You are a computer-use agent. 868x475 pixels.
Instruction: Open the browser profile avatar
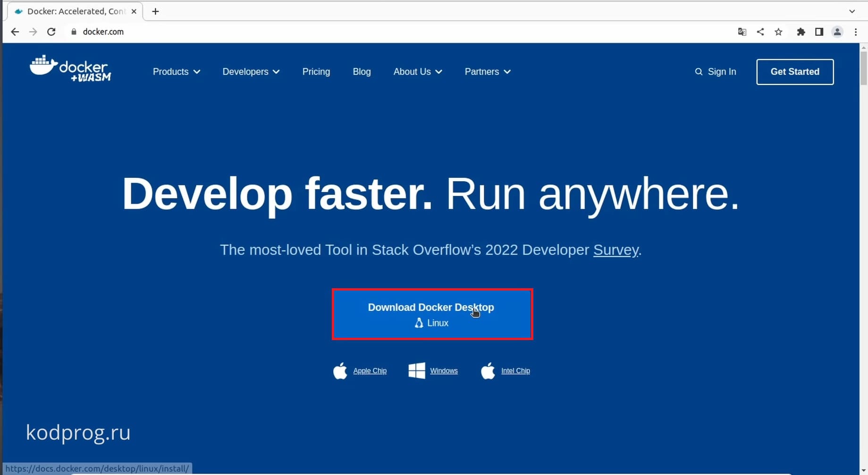837,32
